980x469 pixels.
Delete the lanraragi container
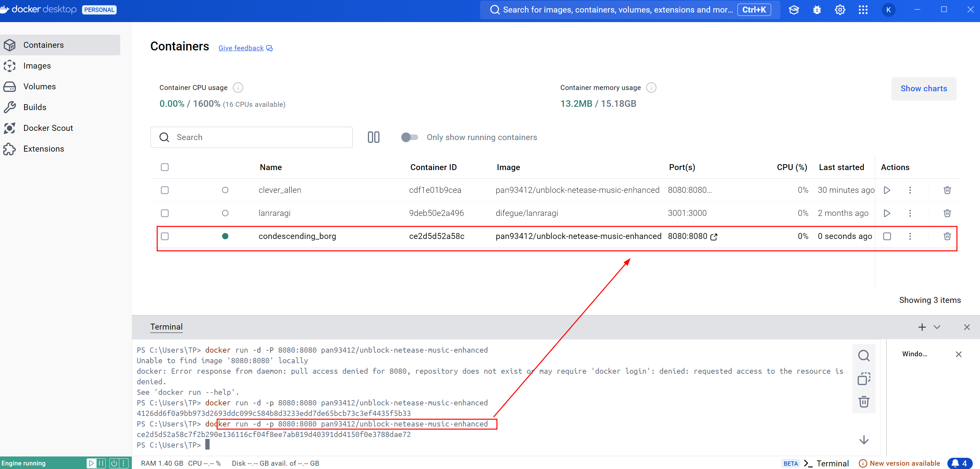[947, 213]
